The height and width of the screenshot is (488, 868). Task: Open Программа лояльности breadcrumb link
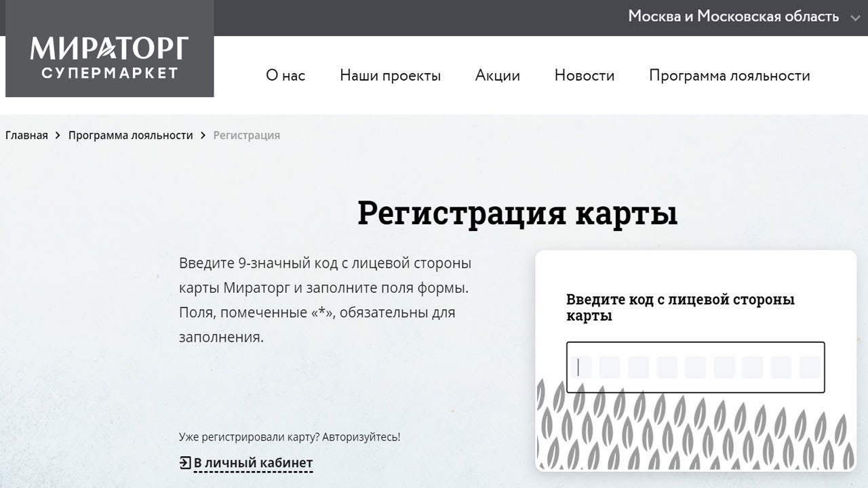(131, 135)
